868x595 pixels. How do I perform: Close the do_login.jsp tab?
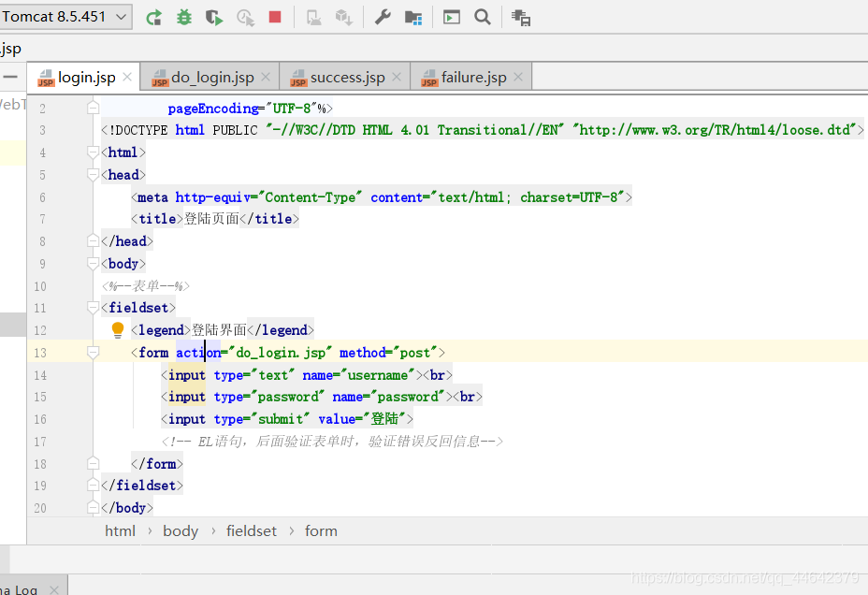[266, 77]
